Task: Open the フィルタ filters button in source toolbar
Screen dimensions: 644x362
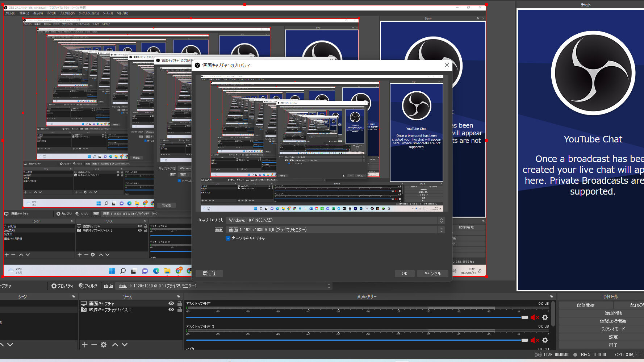Action: (x=88, y=286)
